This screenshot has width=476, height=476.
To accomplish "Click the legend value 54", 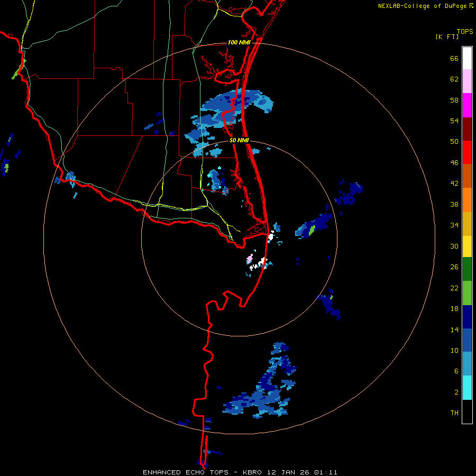I will coord(454,121).
